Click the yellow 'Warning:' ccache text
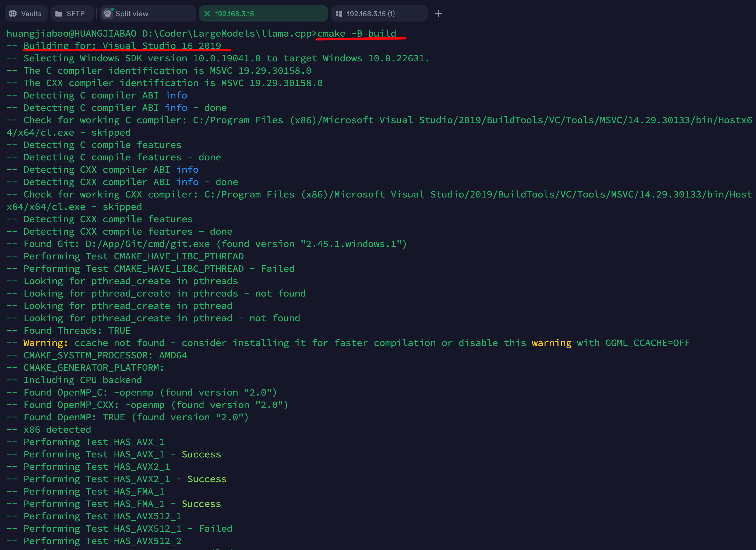The width and height of the screenshot is (756, 550). (46, 343)
